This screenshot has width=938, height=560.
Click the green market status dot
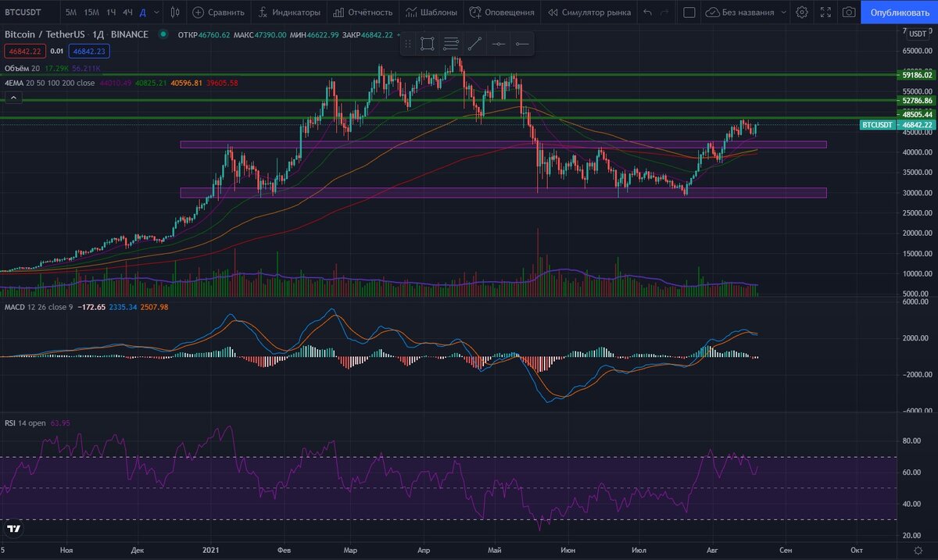(163, 34)
